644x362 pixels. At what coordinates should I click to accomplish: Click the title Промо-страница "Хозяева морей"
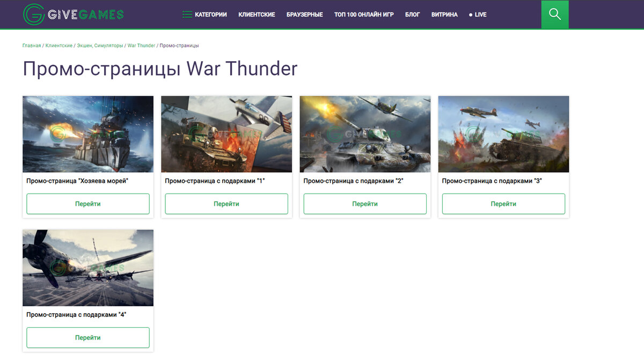point(77,181)
